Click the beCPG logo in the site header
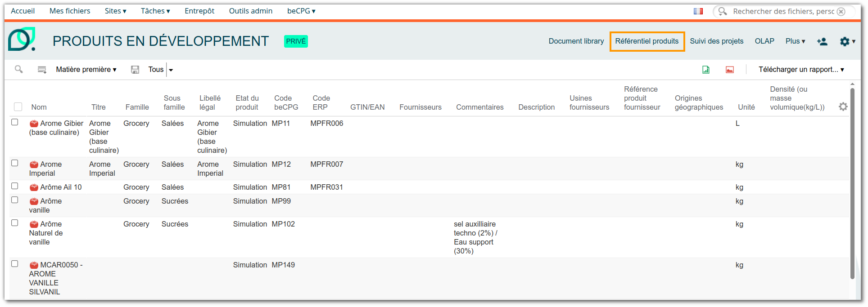 22,40
